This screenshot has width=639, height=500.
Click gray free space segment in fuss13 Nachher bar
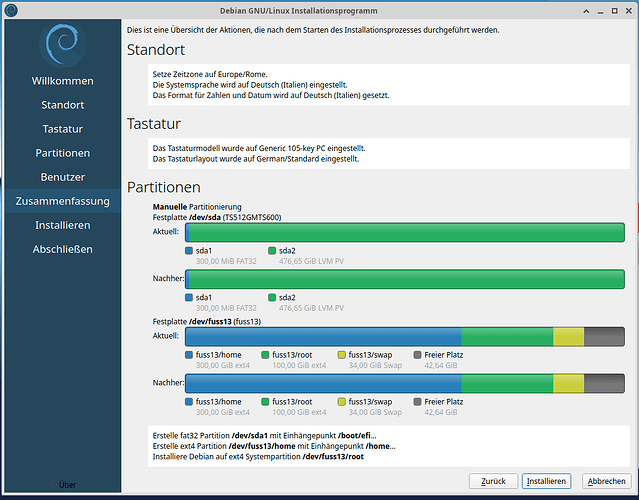click(x=604, y=383)
